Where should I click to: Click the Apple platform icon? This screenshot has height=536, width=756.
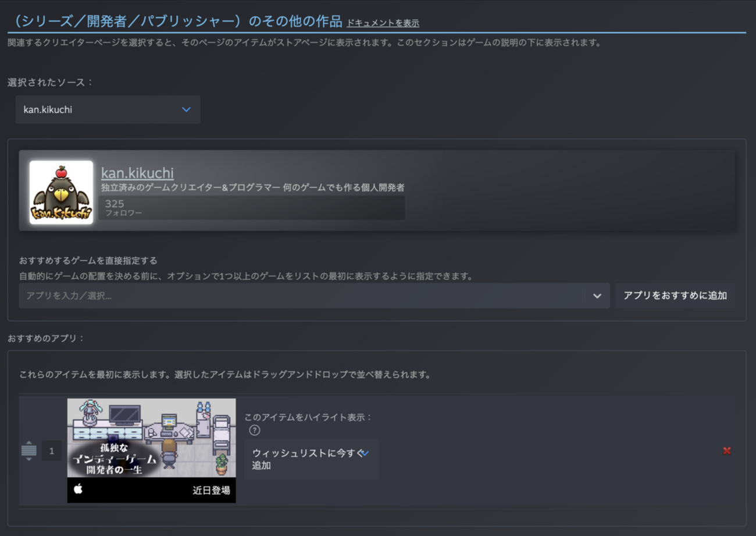point(79,489)
